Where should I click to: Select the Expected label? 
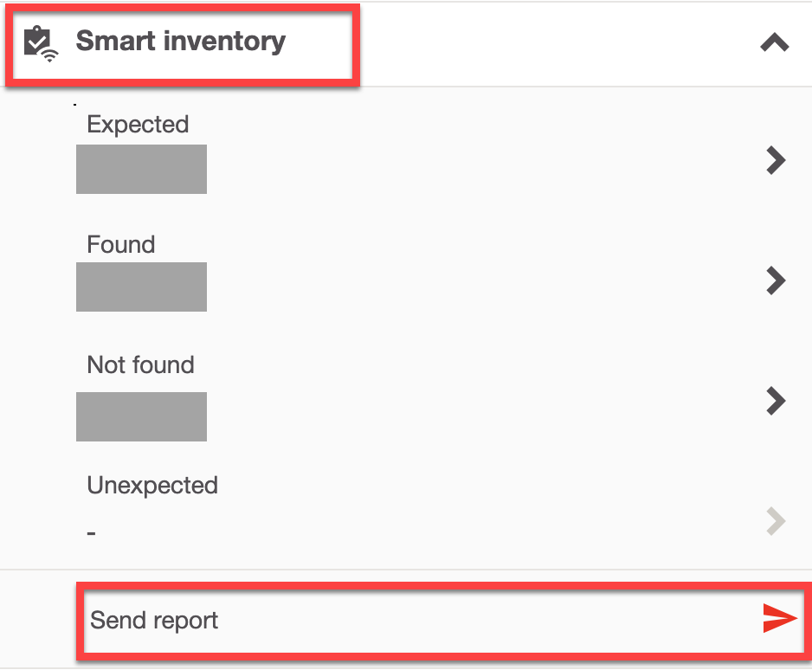coord(138,125)
